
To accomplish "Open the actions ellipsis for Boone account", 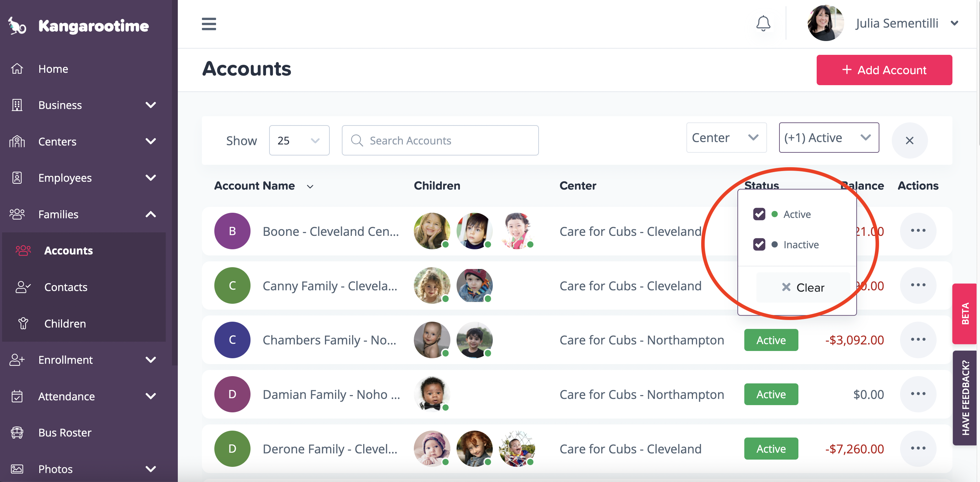I will (x=918, y=231).
